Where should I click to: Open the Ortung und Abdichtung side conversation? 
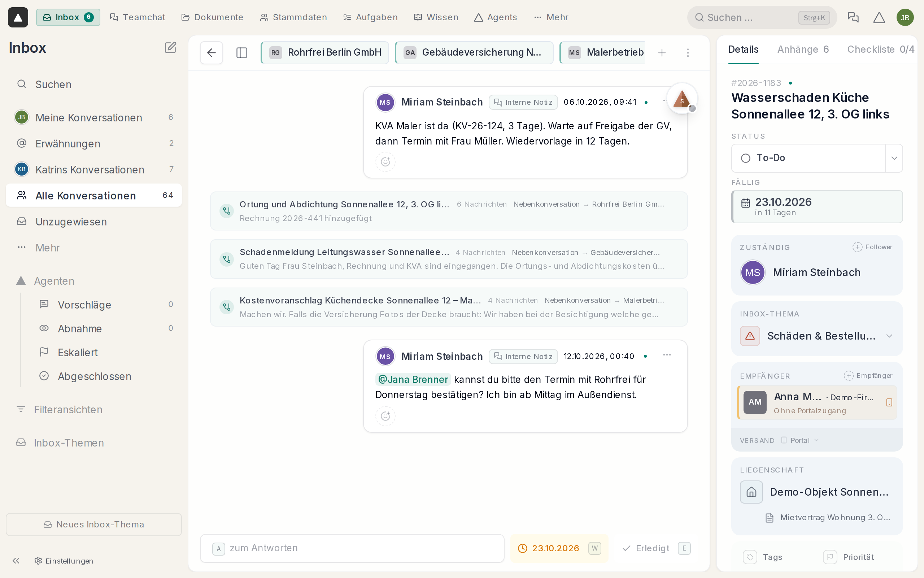449,211
